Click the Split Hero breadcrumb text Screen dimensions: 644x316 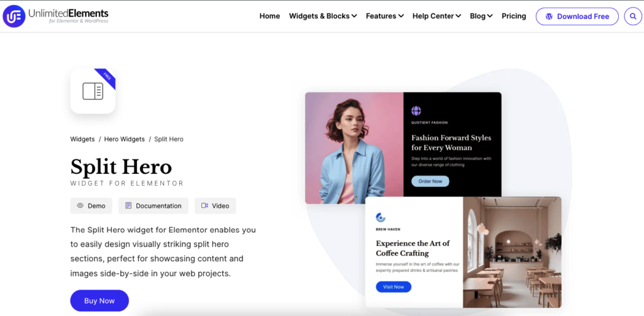coord(169,139)
